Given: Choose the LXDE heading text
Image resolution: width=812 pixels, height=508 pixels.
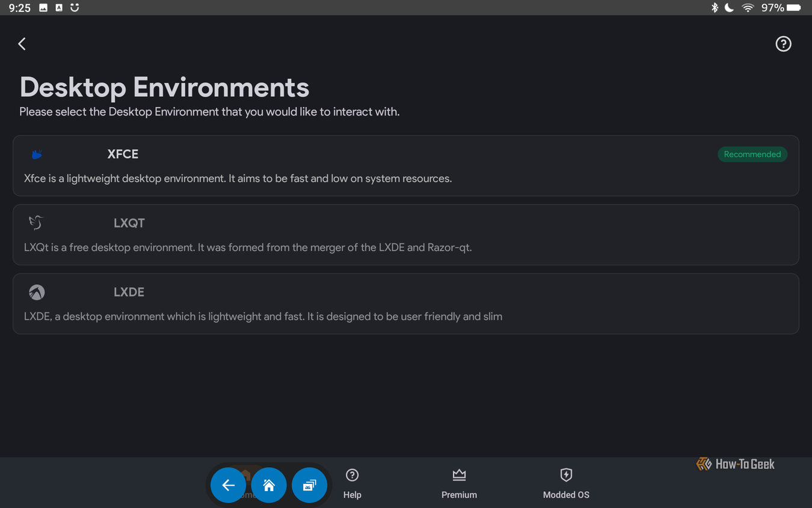Looking at the screenshot, I should click(129, 292).
